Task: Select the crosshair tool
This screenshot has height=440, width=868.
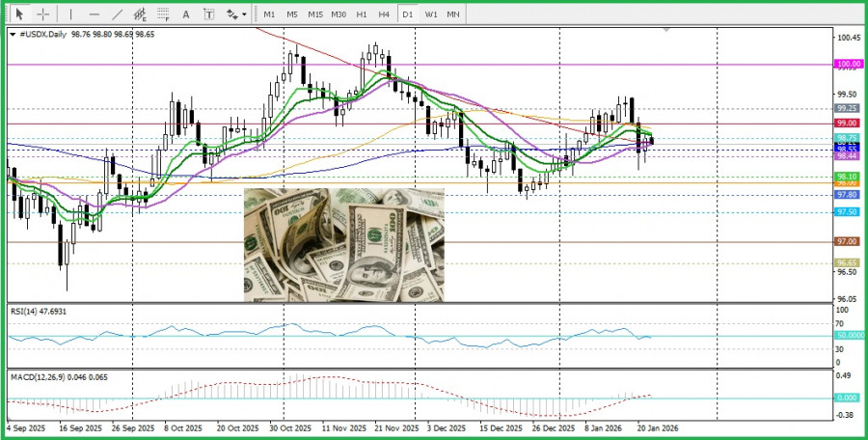Action: (x=43, y=14)
